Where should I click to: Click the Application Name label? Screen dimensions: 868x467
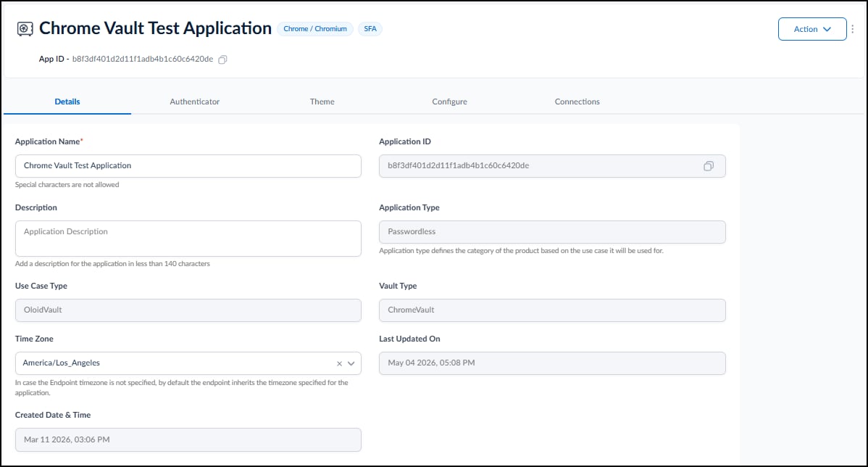[49, 141]
